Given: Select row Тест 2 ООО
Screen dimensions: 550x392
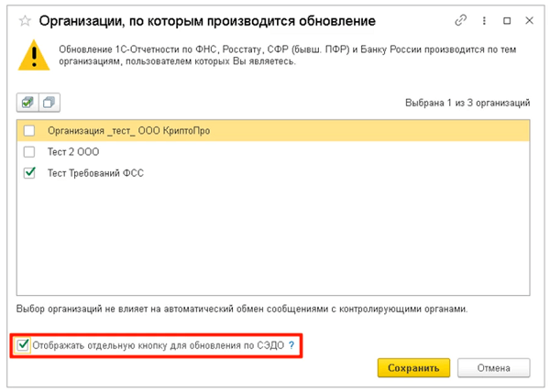Looking at the screenshot, I should (x=273, y=152).
